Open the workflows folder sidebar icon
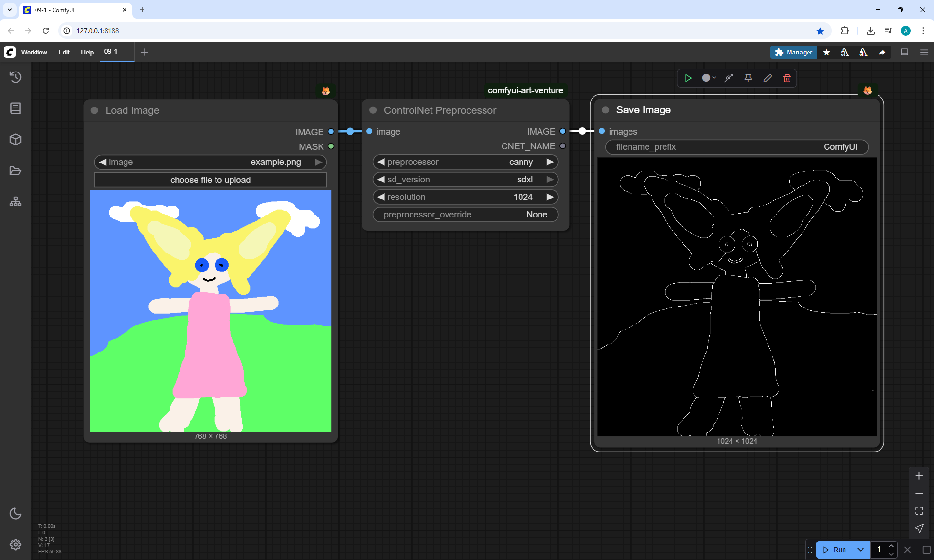 tap(16, 171)
